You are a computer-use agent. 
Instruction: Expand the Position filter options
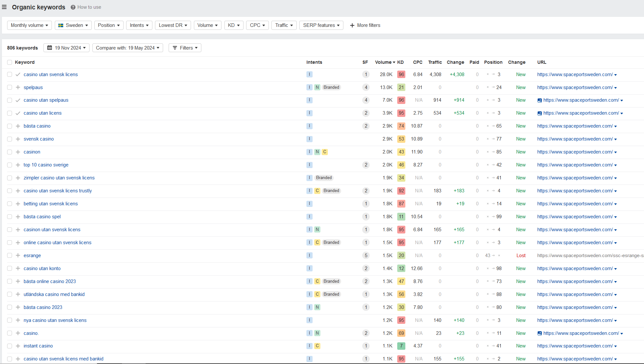[x=108, y=25]
